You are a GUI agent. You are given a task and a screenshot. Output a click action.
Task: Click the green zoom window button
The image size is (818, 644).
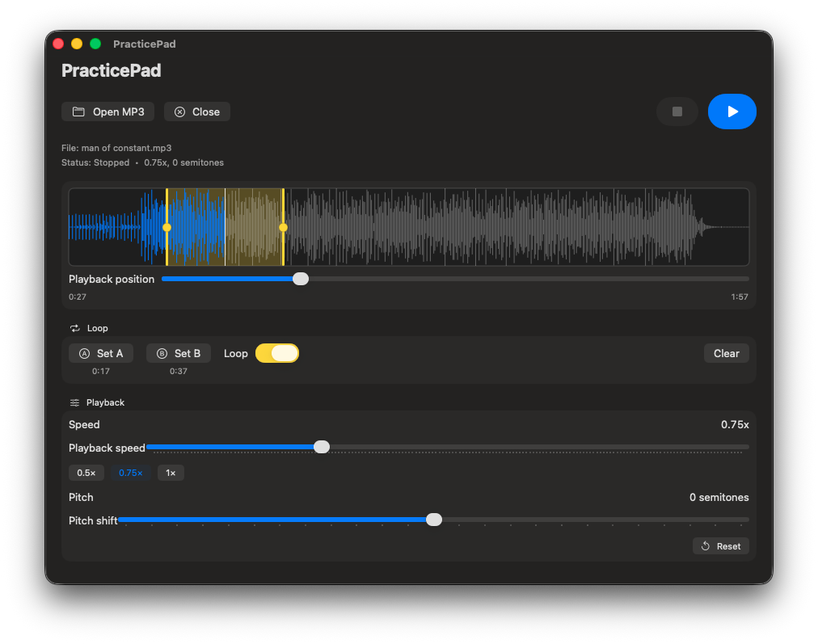[x=95, y=44]
